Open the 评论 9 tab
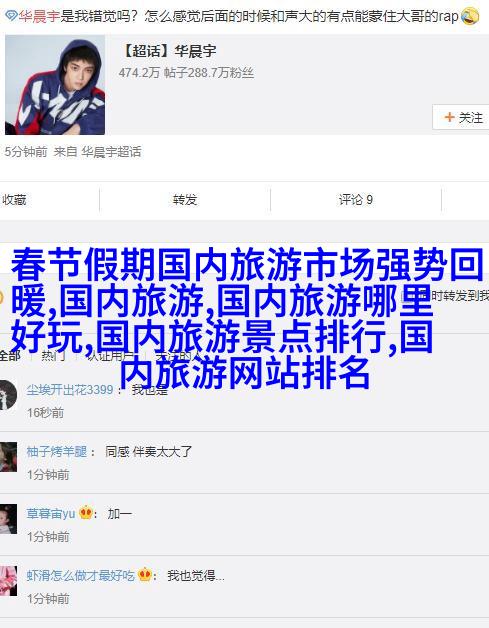Image resolution: width=489 pixels, height=628 pixels. (x=356, y=199)
